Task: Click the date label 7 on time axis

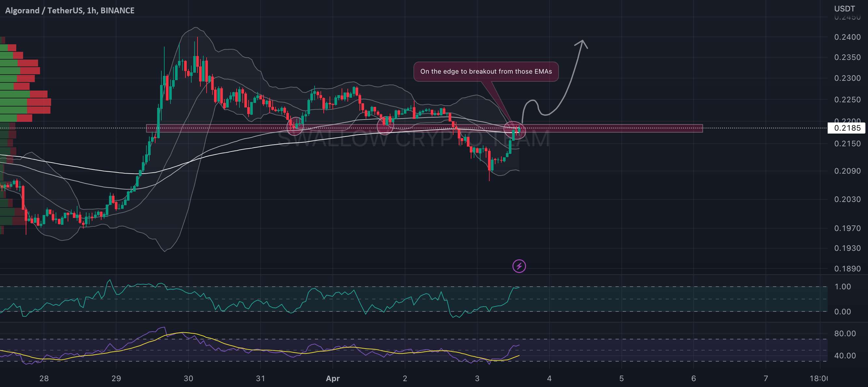Action: click(766, 379)
